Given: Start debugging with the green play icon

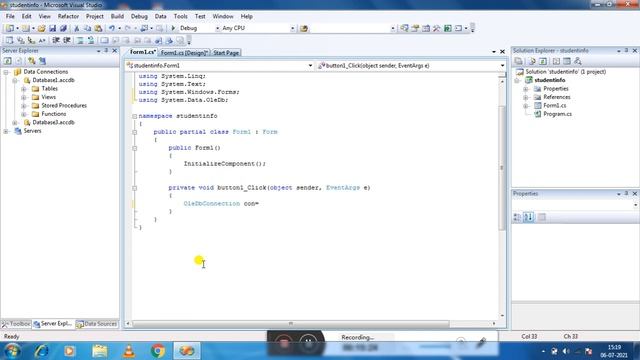Looking at the screenshot, I should tap(173, 28).
